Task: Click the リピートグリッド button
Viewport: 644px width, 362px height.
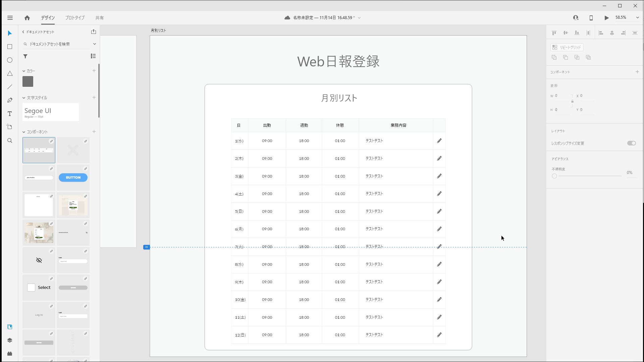Action: pos(567,47)
